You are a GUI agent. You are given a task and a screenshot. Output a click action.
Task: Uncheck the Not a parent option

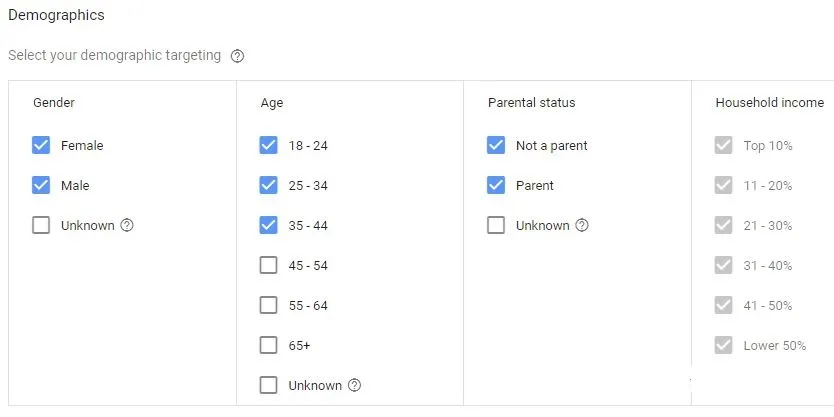click(x=496, y=145)
